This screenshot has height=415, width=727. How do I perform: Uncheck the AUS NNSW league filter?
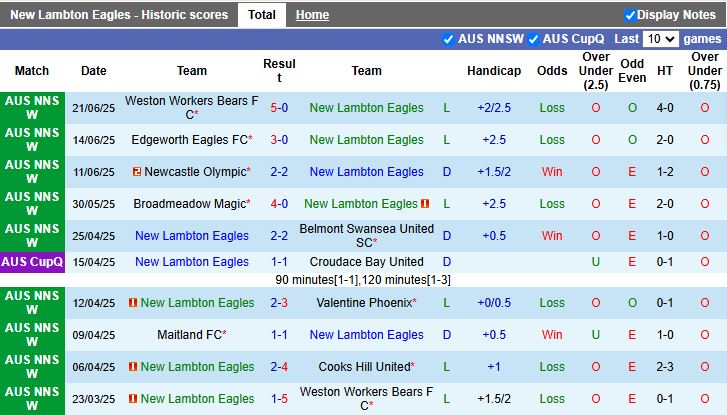tap(448, 39)
